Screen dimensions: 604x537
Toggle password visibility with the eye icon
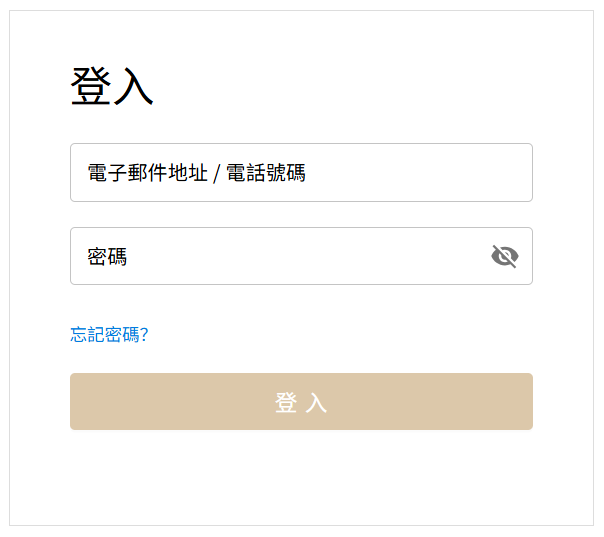[x=504, y=257]
